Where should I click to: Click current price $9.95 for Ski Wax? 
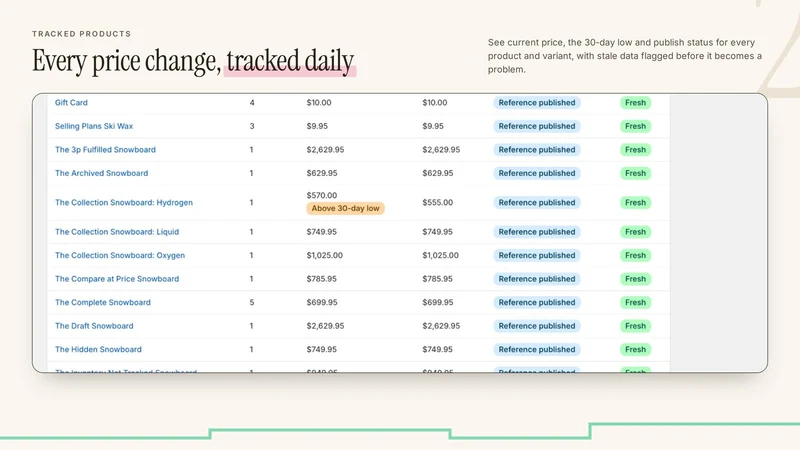(317, 126)
